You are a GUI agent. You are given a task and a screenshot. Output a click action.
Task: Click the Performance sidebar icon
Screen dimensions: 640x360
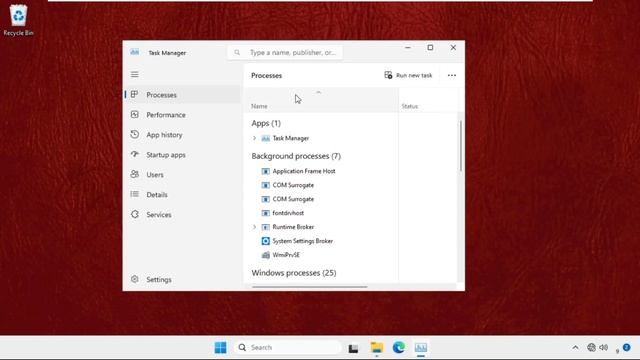point(135,114)
